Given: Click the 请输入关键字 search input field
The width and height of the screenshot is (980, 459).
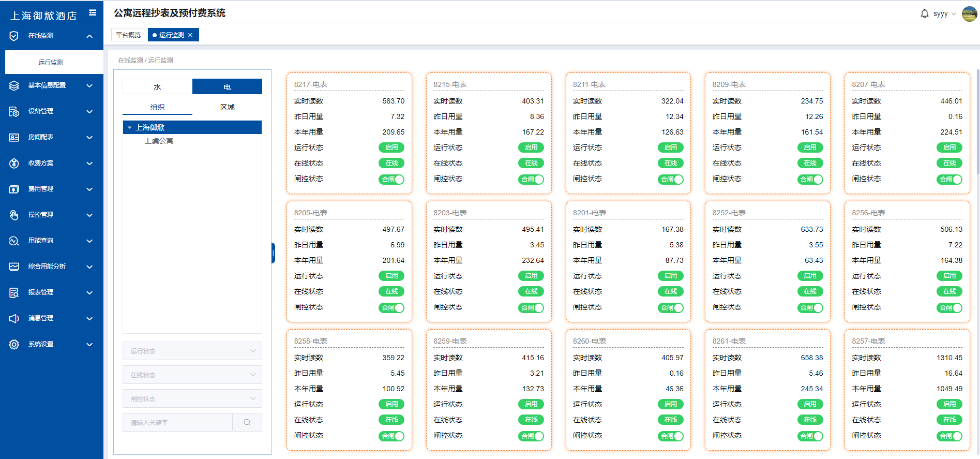Looking at the screenshot, I should pos(177,422).
